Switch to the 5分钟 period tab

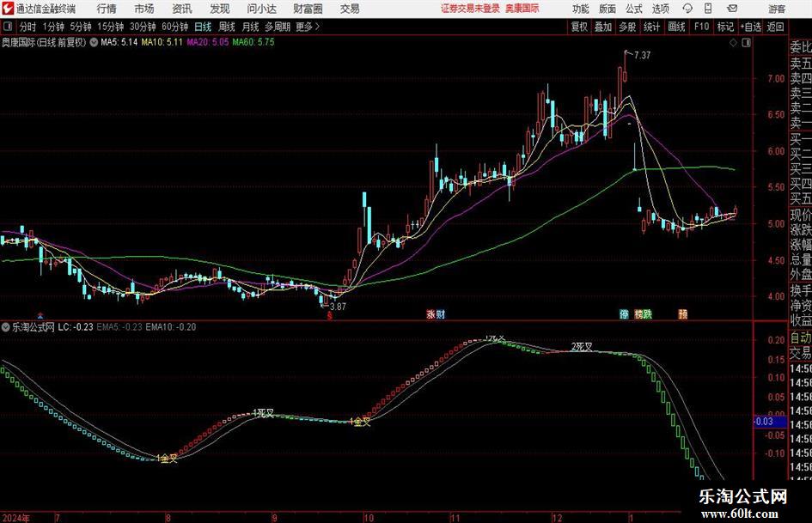[x=80, y=27]
